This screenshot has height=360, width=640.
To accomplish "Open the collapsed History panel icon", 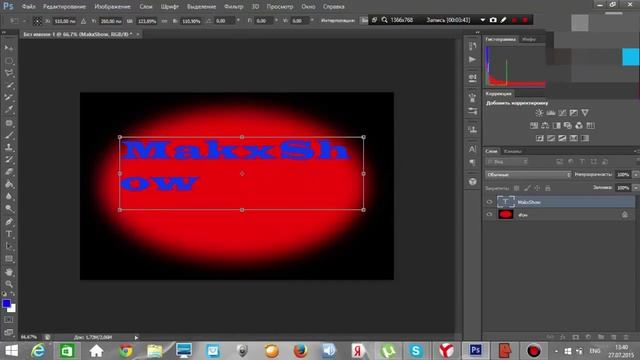I will click(473, 46).
